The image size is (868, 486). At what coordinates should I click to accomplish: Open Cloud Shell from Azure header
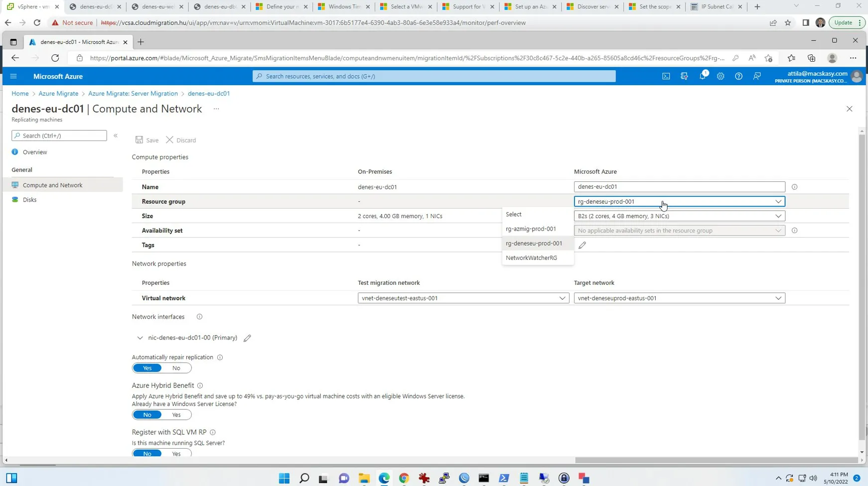(x=666, y=76)
